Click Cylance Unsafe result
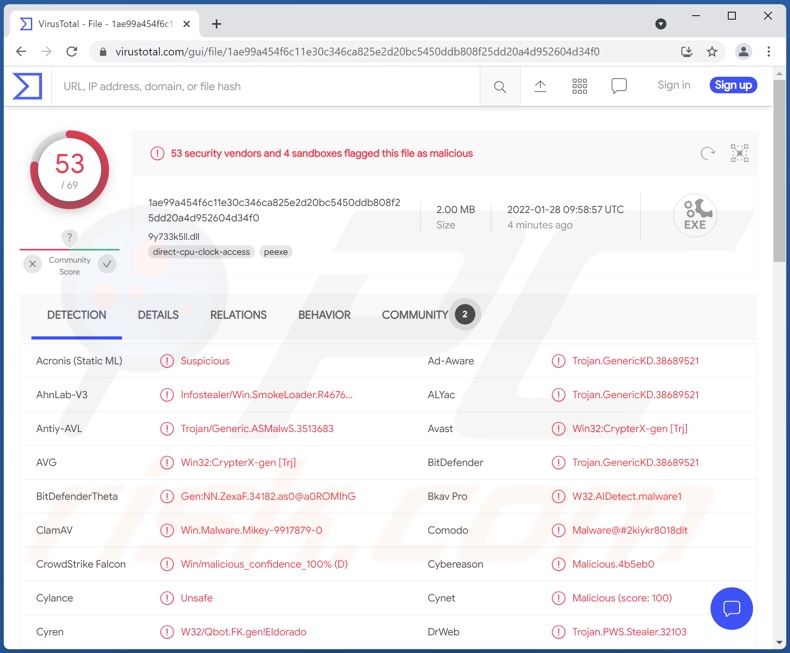The width and height of the screenshot is (790, 653). pos(196,598)
